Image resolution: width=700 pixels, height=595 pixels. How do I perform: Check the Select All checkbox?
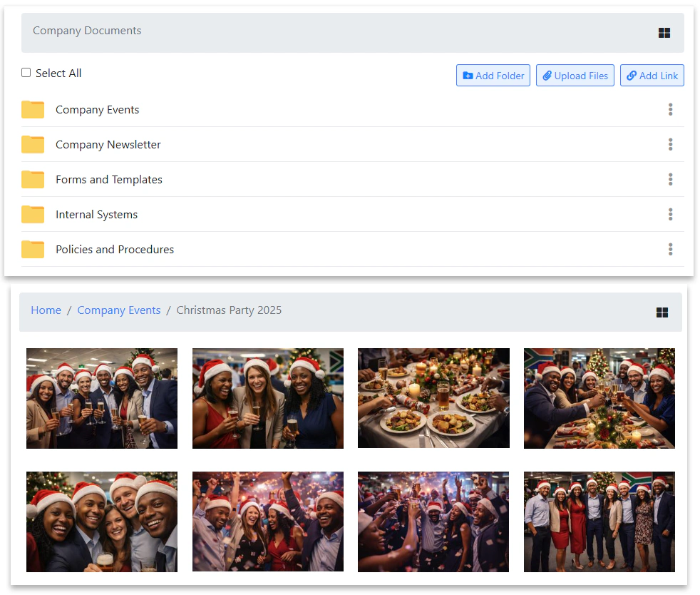[x=26, y=73]
